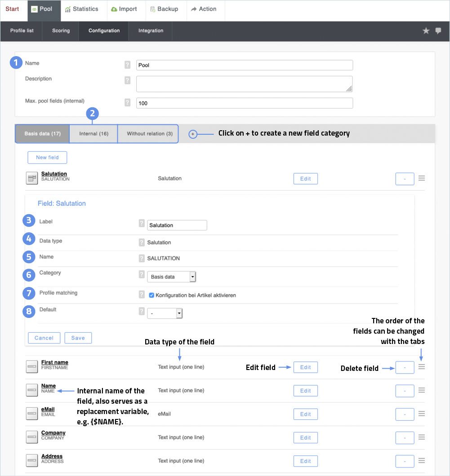
Task: Click the favorites star icon
Action: 426,31
